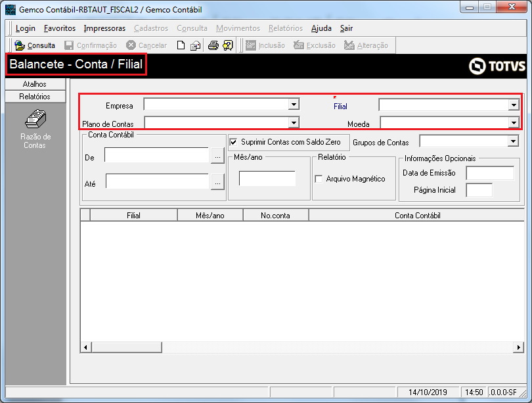Open the Cadastros menu
Image resolution: width=532 pixels, height=403 pixels.
[151, 28]
